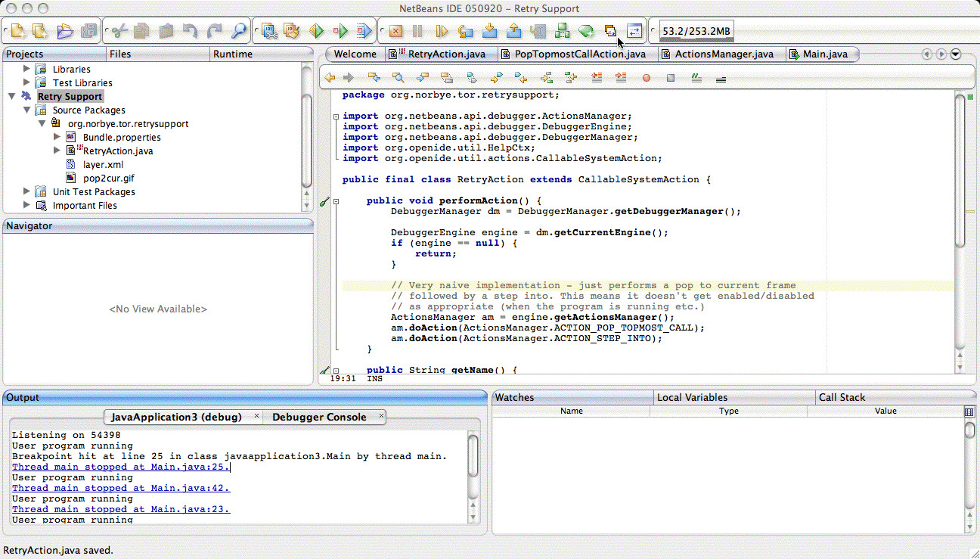Follow the link 'Thread main stopped at Main.java:42.'
980x559 pixels.
pos(121,488)
